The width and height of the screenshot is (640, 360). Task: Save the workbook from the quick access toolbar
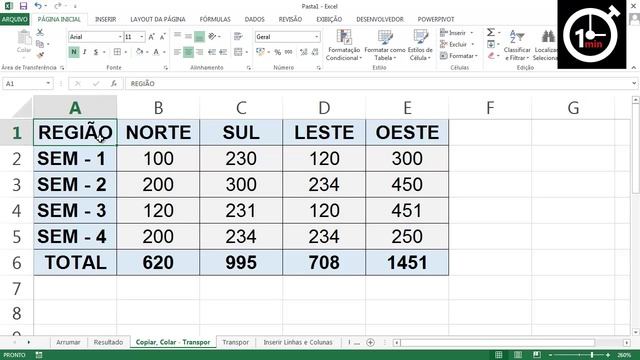tap(23, 6)
